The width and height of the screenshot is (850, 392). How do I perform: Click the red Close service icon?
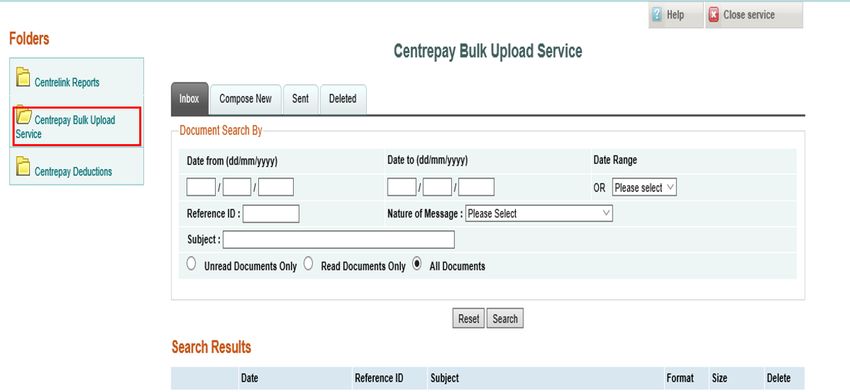tap(713, 15)
